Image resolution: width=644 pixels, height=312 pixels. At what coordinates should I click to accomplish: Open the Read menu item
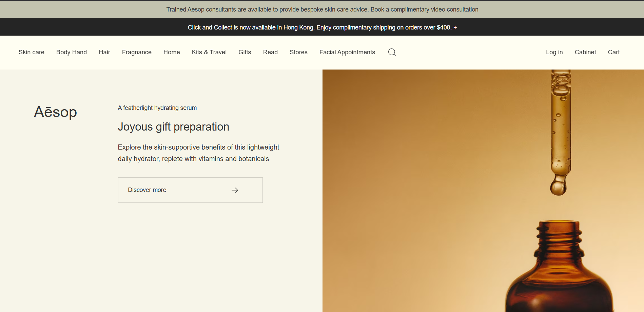pos(270,52)
